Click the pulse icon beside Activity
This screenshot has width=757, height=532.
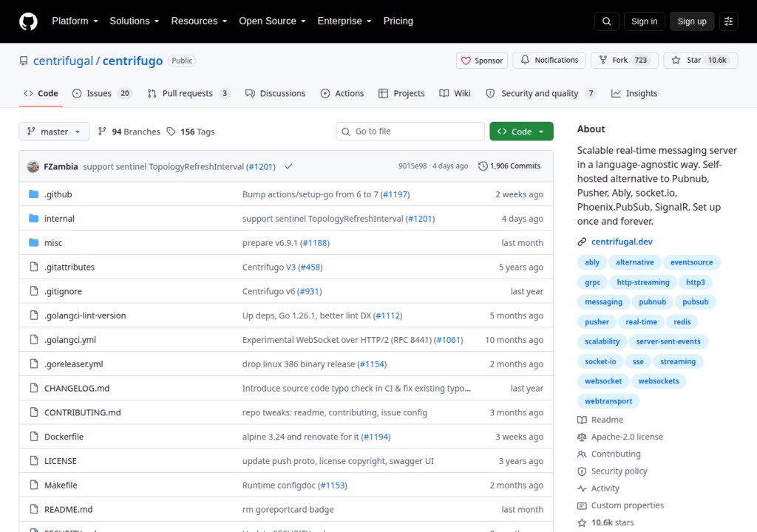click(x=583, y=488)
